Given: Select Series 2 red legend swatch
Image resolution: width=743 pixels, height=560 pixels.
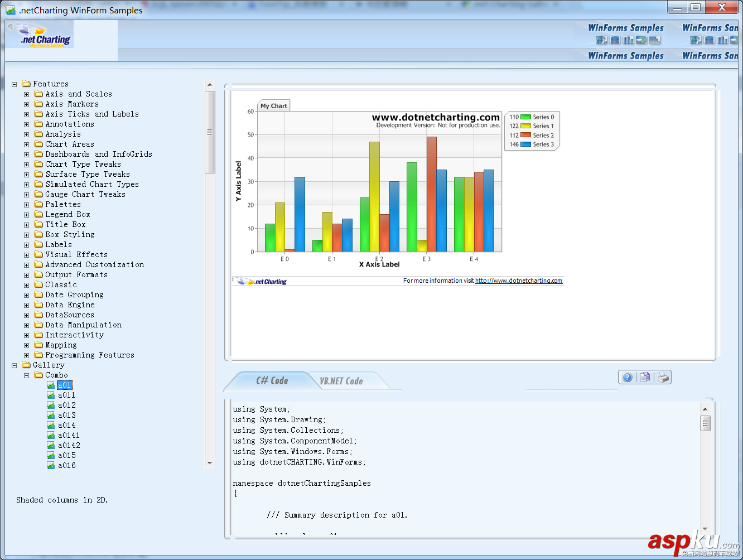Looking at the screenshot, I should click(525, 135).
